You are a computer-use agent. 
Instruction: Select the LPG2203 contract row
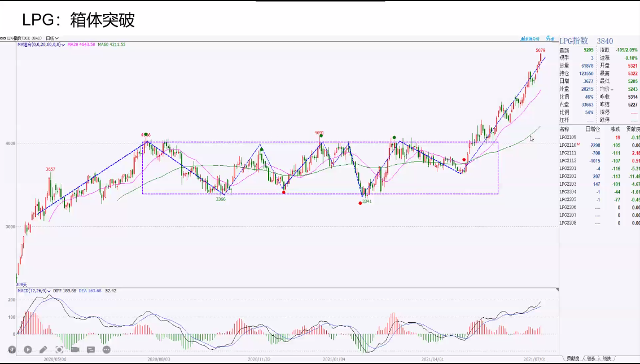(x=599, y=184)
